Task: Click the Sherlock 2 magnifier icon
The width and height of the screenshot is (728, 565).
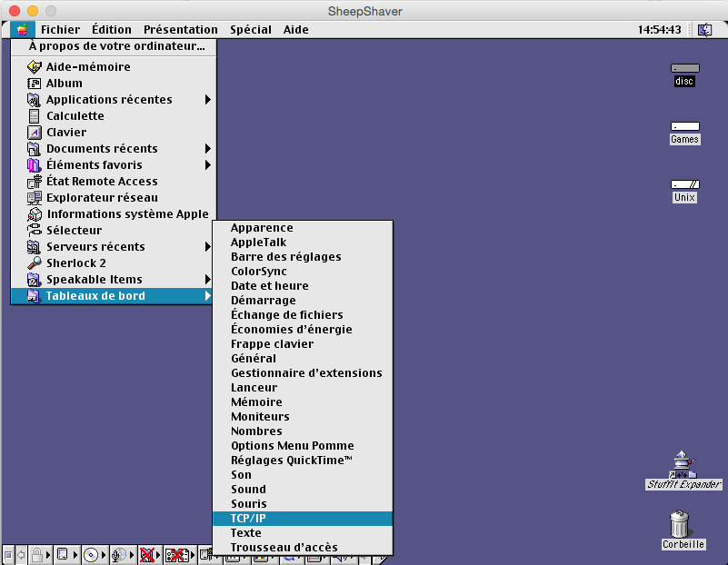Action: click(34, 263)
